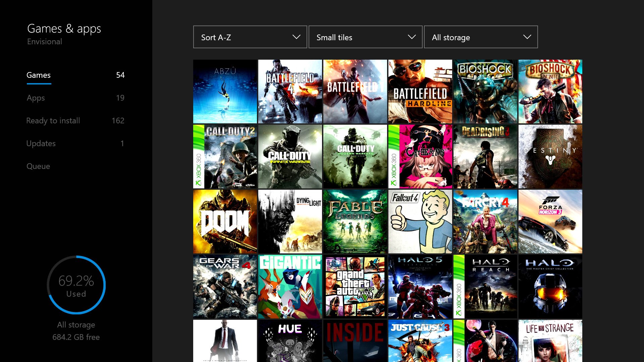This screenshot has width=644, height=362.
Task: Select the Grand Theft Auto V tile
Action: point(355,286)
